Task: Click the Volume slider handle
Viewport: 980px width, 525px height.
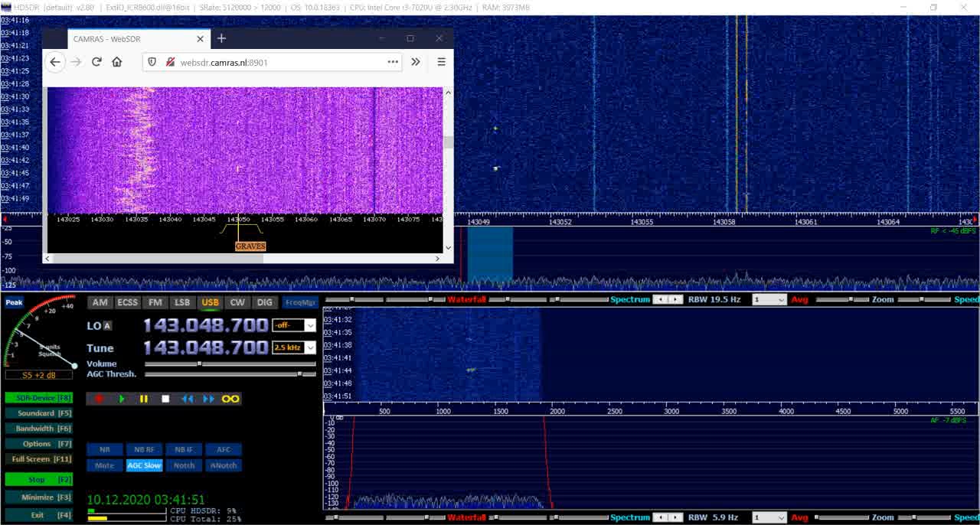Action: click(x=200, y=364)
